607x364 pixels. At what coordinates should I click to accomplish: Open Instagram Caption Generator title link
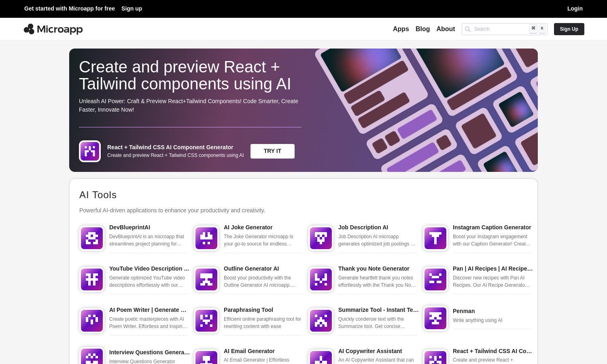coord(492,227)
